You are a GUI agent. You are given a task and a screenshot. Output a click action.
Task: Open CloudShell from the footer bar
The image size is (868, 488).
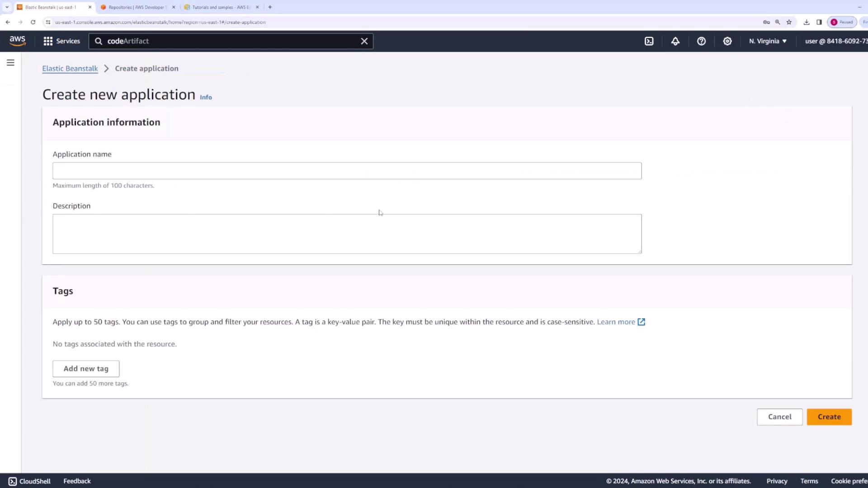point(30,481)
